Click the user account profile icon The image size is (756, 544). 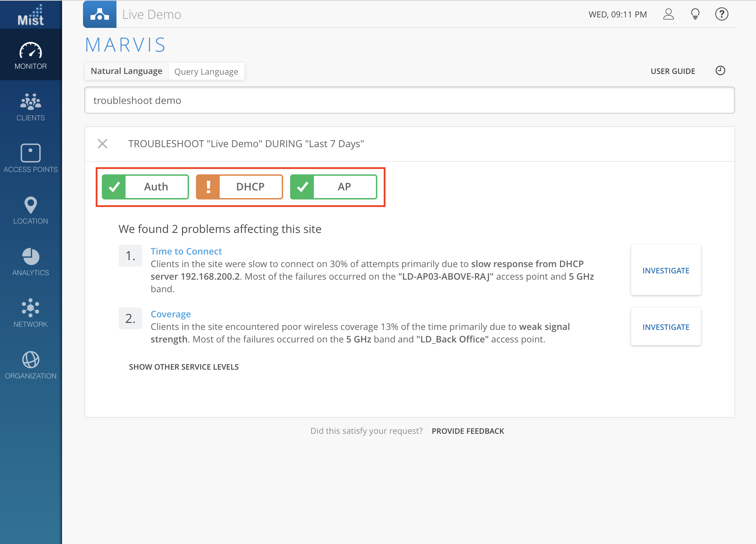point(668,14)
